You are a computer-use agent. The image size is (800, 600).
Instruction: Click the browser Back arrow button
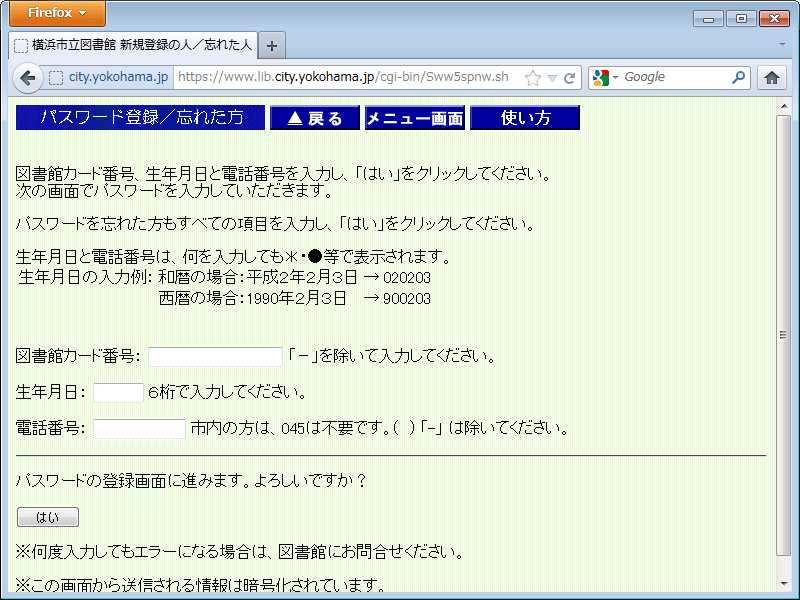click(x=28, y=77)
